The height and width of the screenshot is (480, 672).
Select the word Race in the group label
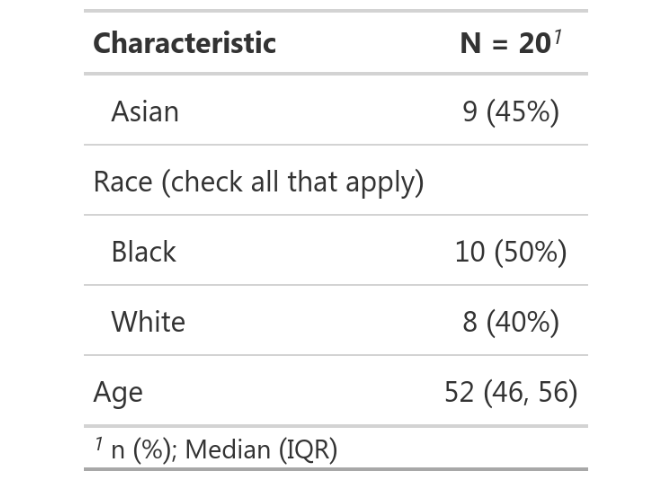(123, 182)
